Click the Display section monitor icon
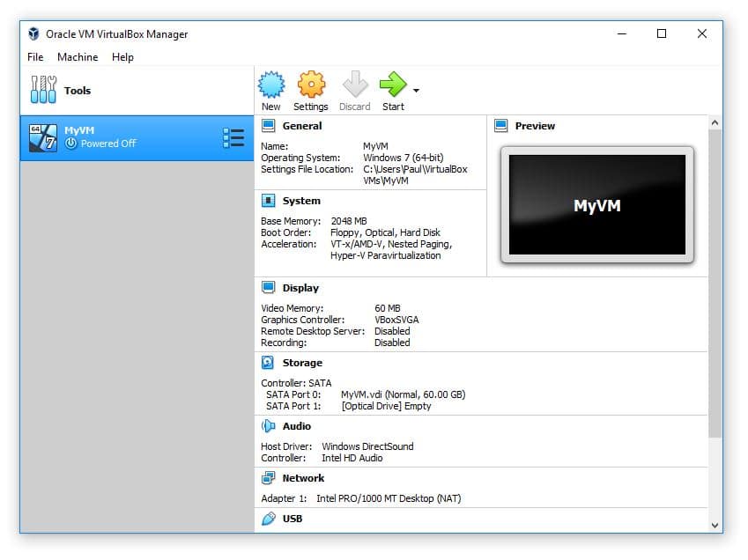The width and height of the screenshot is (748, 560). click(x=269, y=288)
